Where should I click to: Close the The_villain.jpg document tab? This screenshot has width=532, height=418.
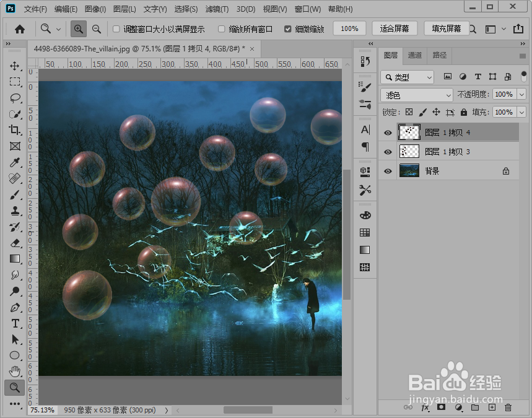click(252, 49)
